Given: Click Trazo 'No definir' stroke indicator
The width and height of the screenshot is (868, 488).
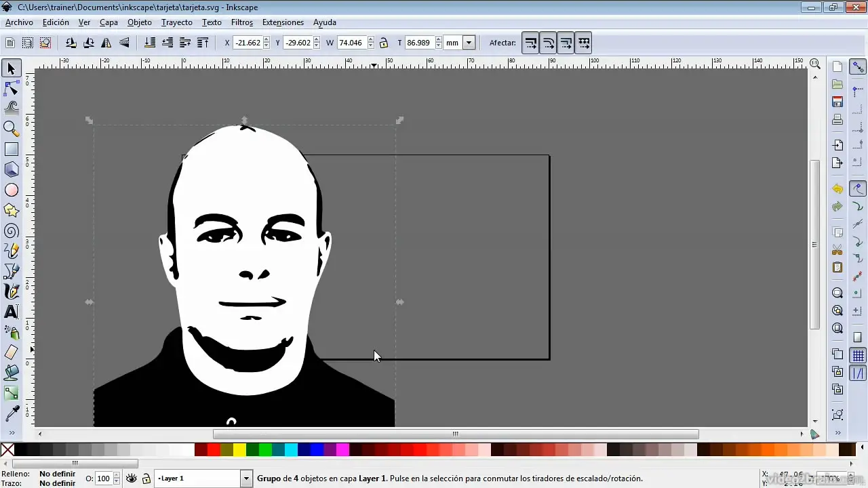Looking at the screenshot, I should (58, 483).
